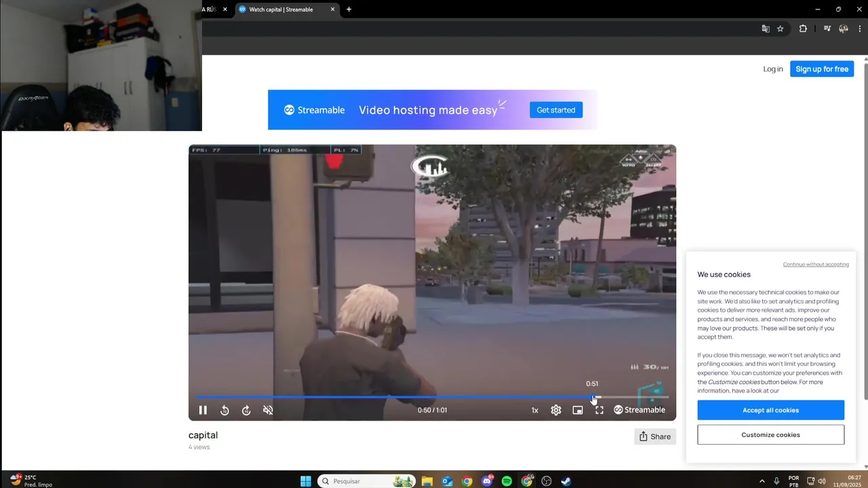Enter fullscreen video mode
The height and width of the screenshot is (488, 868).
[599, 410]
